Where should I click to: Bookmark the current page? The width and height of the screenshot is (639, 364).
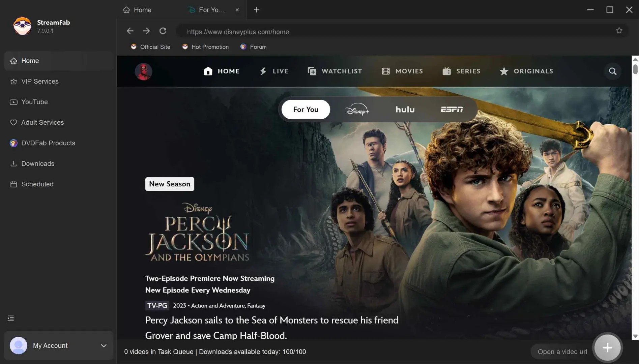[x=619, y=30]
